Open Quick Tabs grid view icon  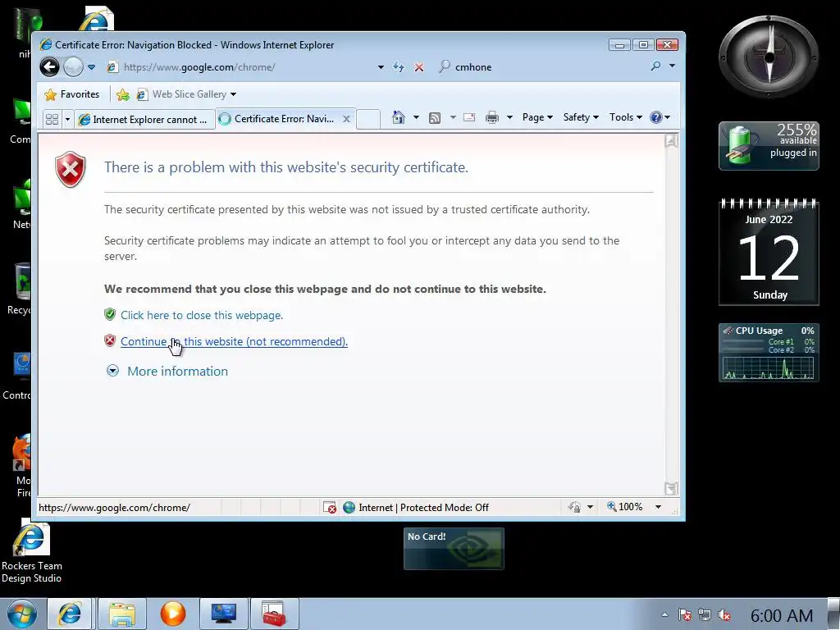click(x=52, y=119)
